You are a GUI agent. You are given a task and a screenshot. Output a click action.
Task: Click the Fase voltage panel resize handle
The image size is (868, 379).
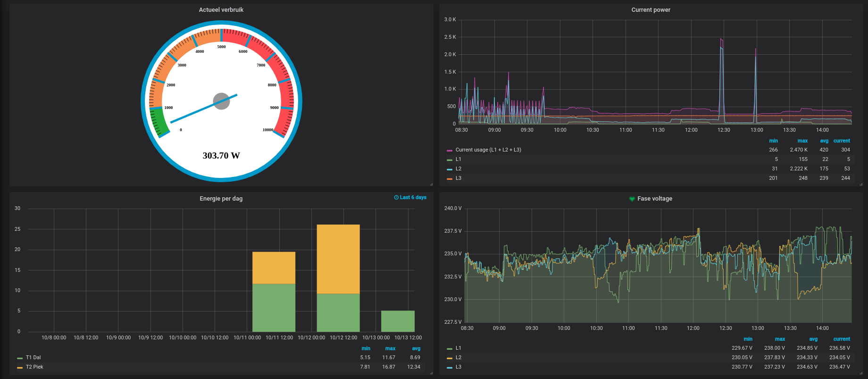coord(861,373)
